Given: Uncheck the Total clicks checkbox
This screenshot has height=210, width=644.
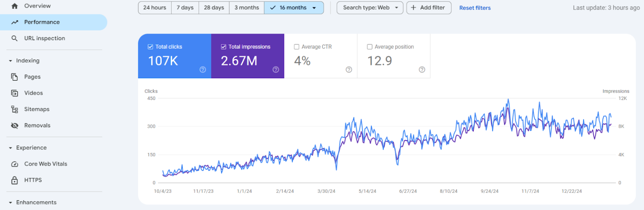Looking at the screenshot, I should [x=151, y=47].
